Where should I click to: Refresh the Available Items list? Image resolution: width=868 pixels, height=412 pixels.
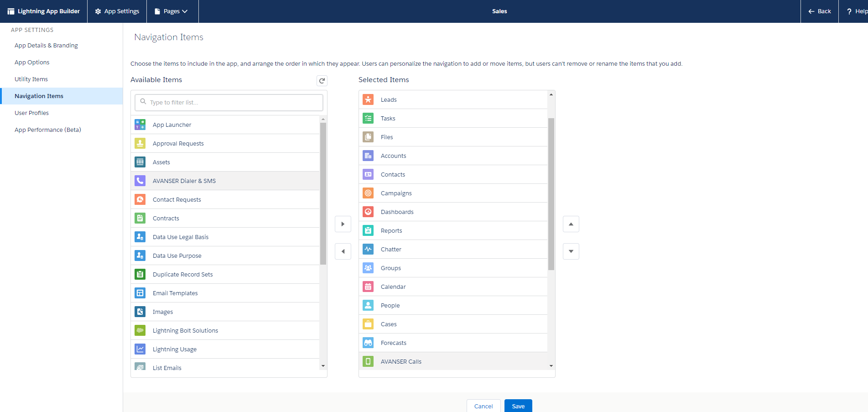322,80
